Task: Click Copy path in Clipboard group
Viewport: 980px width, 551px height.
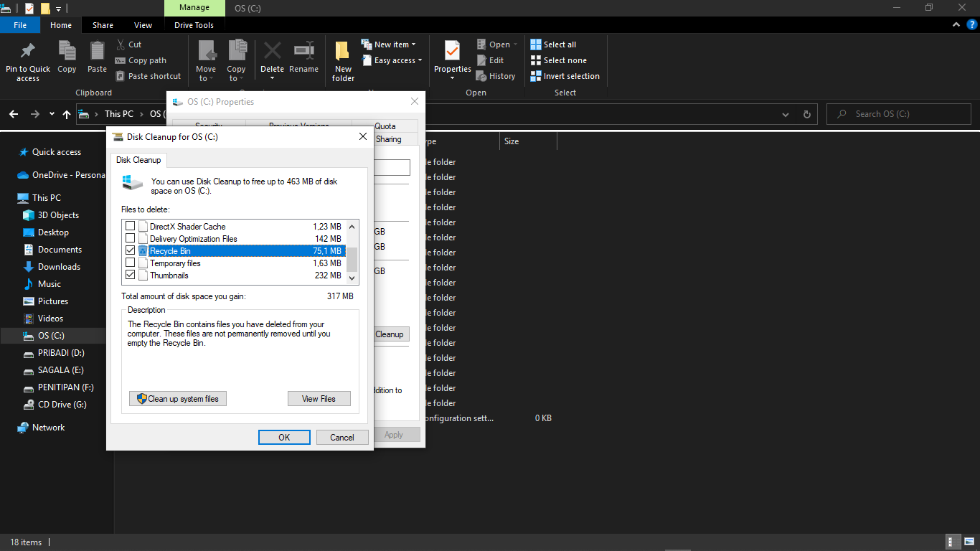Action: [141, 60]
